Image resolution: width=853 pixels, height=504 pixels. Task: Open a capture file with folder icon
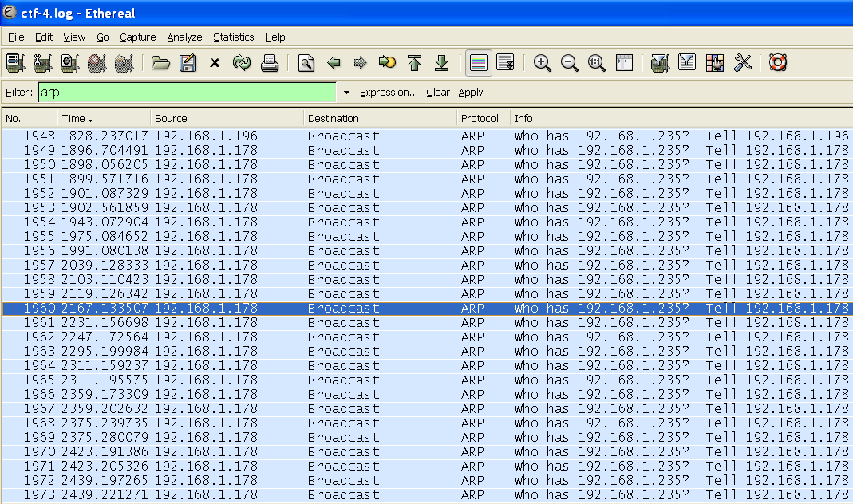pos(161,63)
